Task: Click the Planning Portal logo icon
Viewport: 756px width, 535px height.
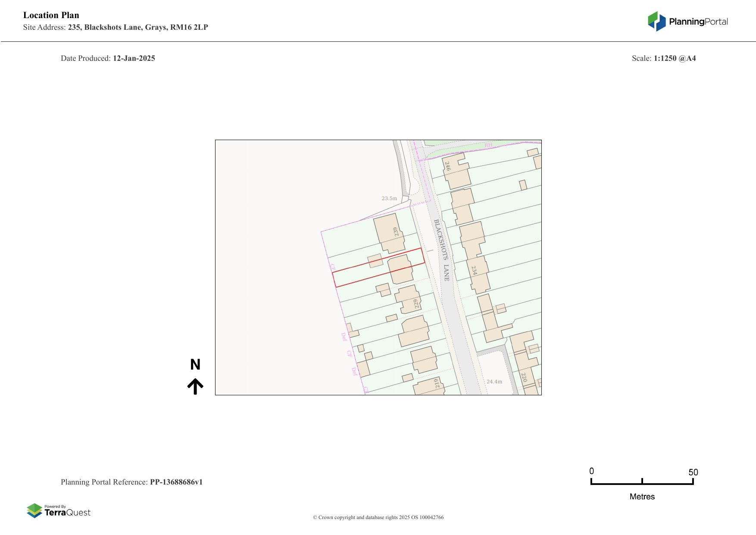Action: point(656,21)
